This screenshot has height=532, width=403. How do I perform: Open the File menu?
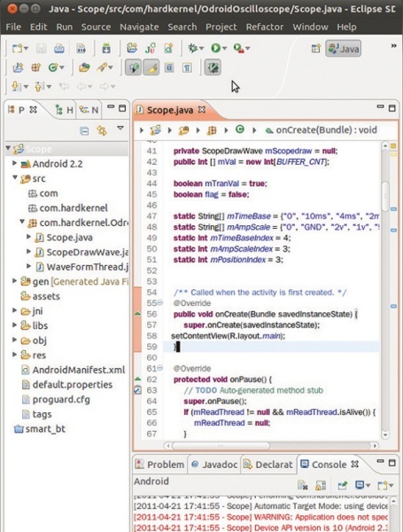13,27
